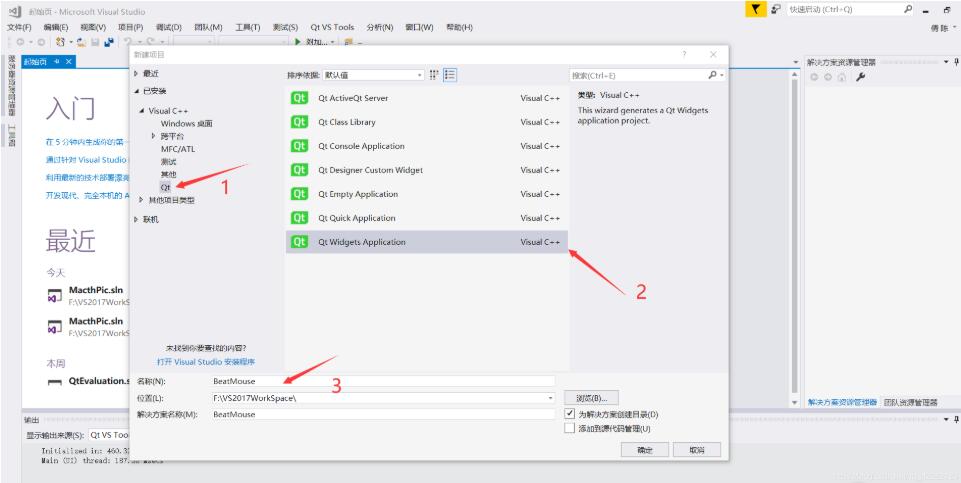Open the File menu
The height and width of the screenshot is (483, 961).
[19, 28]
